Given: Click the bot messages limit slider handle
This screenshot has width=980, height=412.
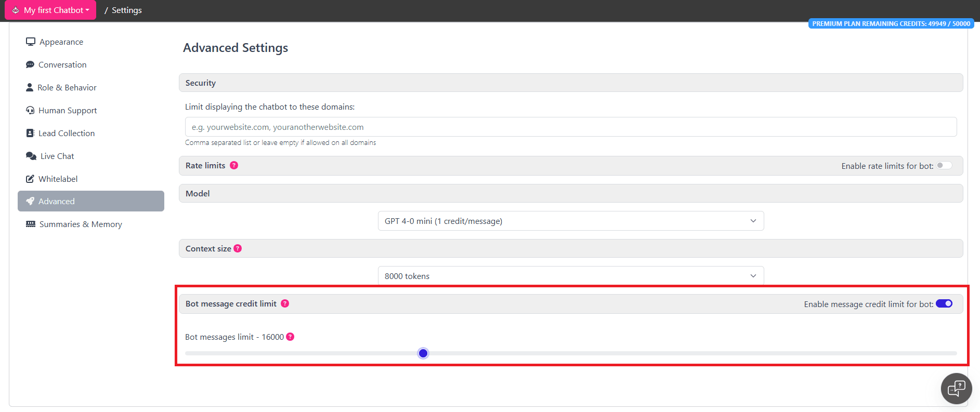Looking at the screenshot, I should 423,353.
